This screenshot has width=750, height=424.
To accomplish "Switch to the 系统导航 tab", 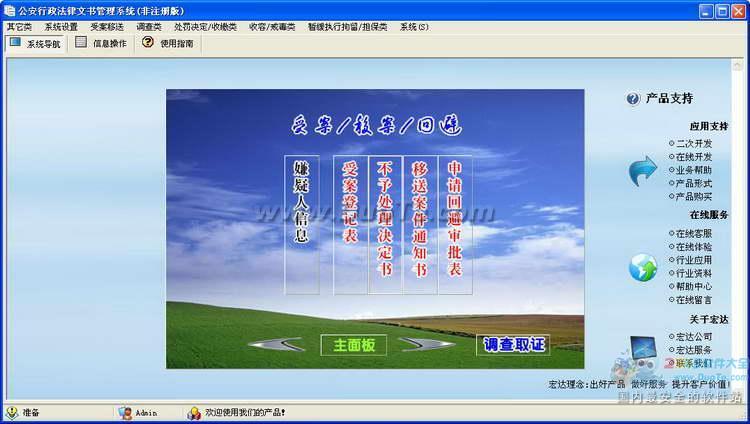I will coord(35,44).
